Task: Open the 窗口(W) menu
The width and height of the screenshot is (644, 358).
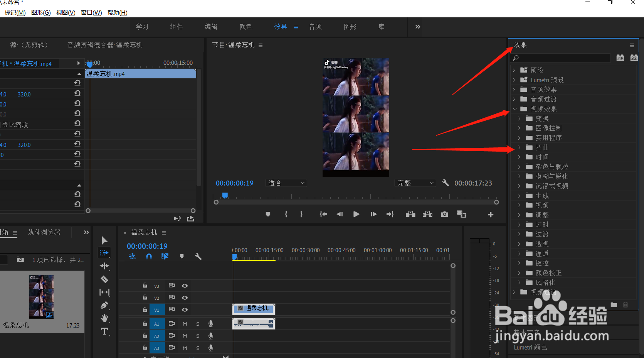Action: click(x=91, y=12)
